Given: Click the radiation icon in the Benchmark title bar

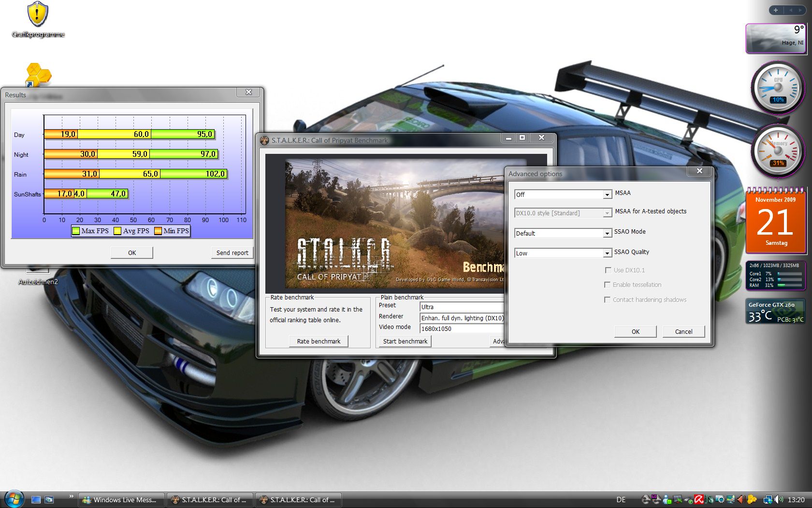Looking at the screenshot, I should coord(264,140).
